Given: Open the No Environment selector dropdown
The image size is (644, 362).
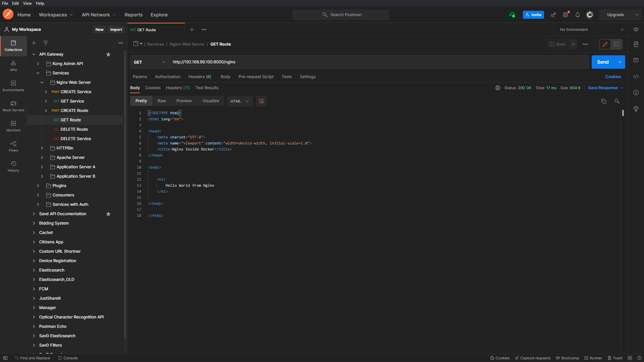Looking at the screenshot, I should pyautogui.click(x=591, y=29).
